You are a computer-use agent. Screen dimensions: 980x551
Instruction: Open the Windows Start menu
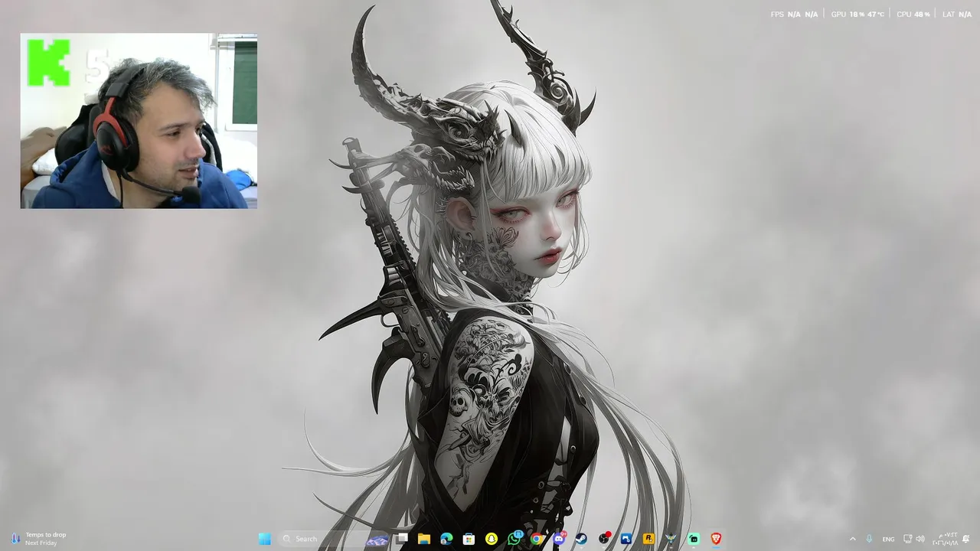pos(265,539)
